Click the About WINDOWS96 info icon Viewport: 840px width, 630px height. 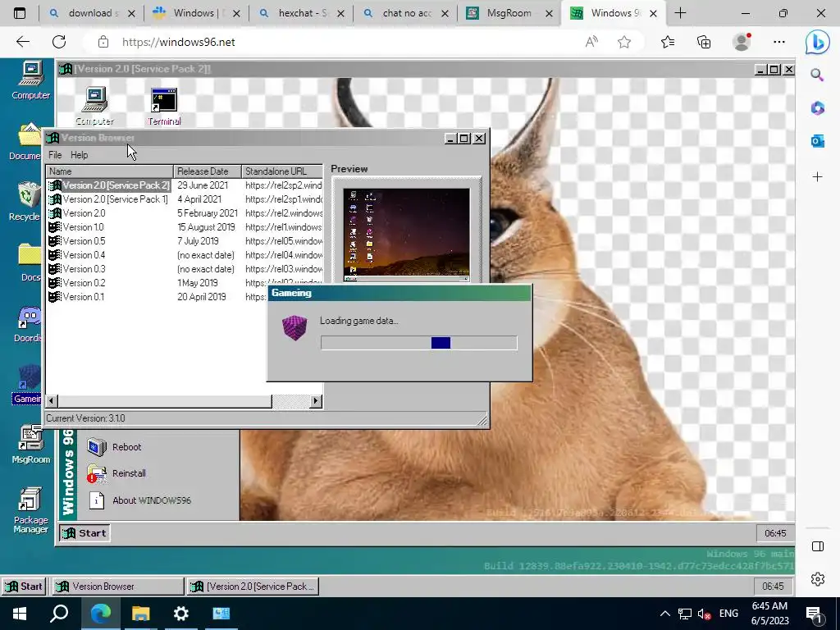(x=97, y=500)
